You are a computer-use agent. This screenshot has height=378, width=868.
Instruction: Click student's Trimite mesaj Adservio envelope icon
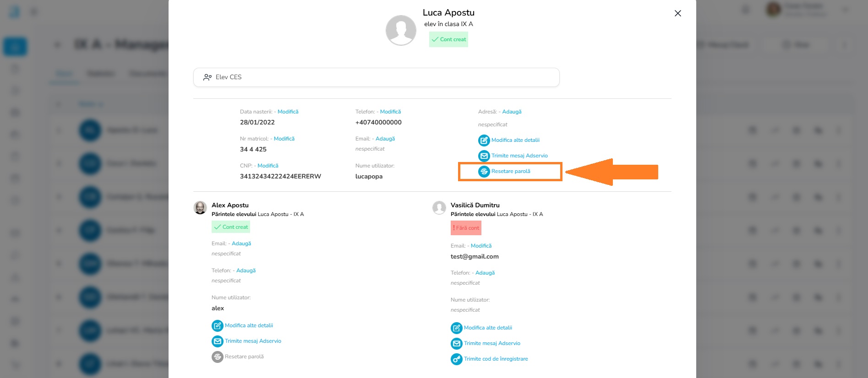[x=484, y=156]
